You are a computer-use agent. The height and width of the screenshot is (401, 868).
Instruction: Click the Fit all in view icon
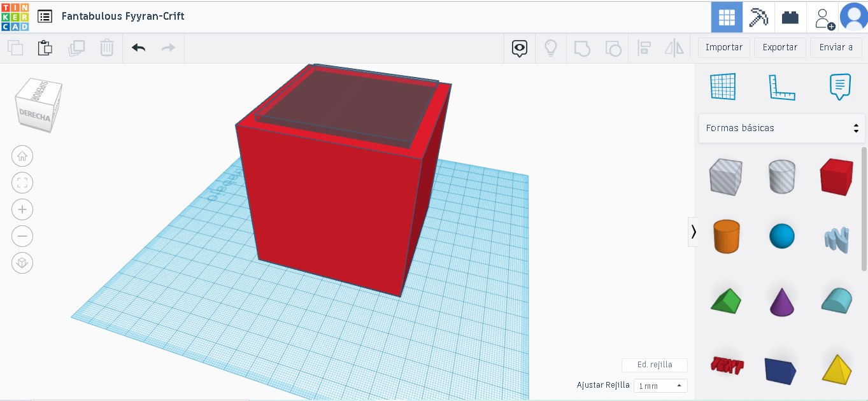pos(22,183)
